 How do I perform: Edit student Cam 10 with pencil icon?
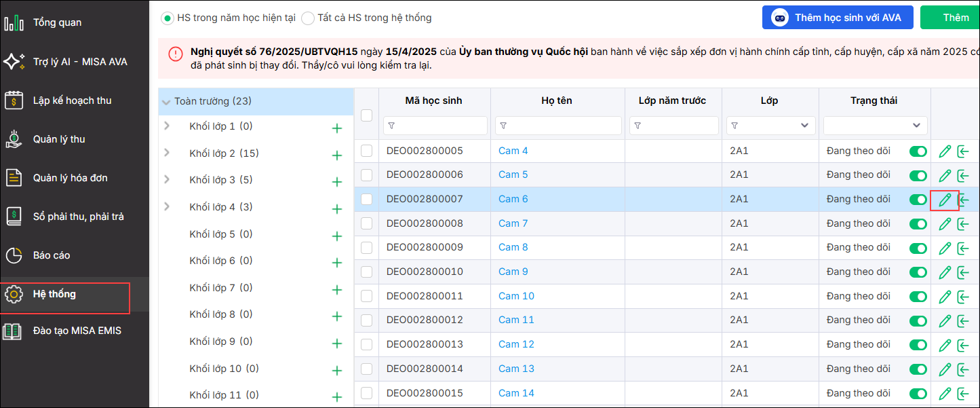(x=945, y=297)
